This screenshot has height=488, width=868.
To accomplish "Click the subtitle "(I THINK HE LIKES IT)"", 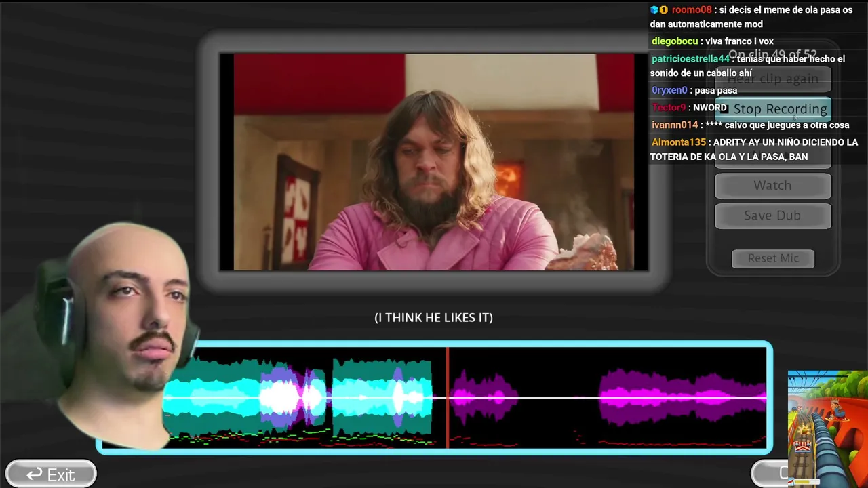I will pyautogui.click(x=434, y=317).
